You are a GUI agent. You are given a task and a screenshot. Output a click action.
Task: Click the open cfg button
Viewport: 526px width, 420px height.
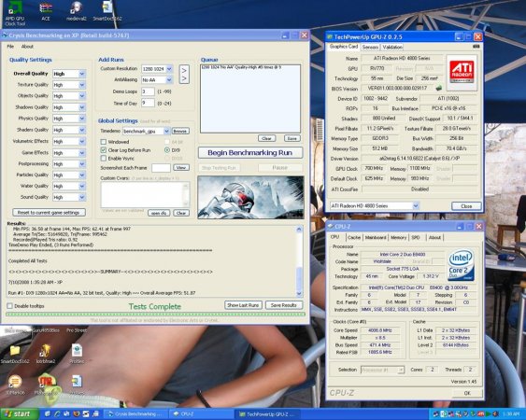159,213
